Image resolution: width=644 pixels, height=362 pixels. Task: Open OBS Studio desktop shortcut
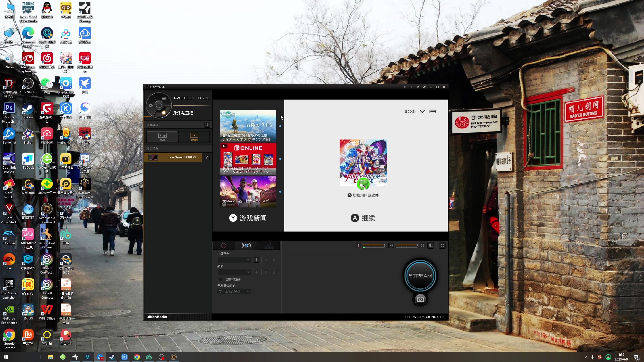pos(28,86)
